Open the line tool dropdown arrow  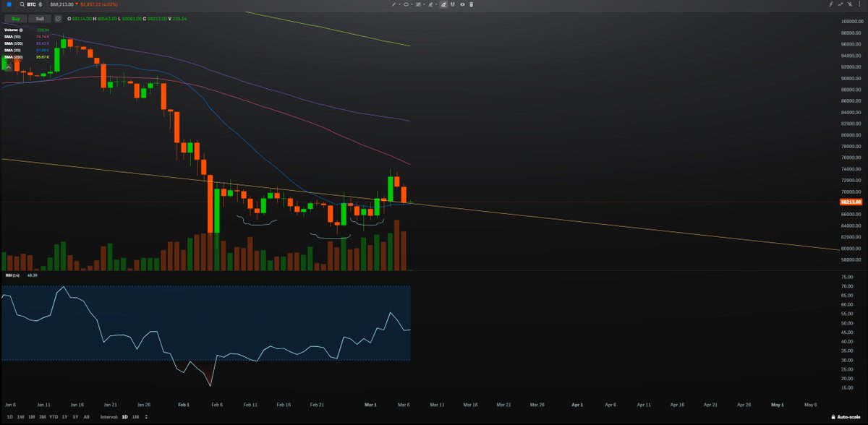[x=399, y=4]
